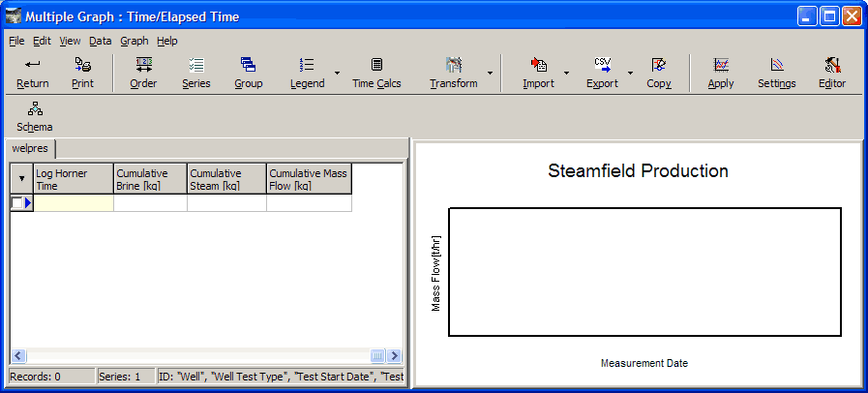Launch the graph Editor
This screenshot has width=868, height=393.
coord(832,65)
